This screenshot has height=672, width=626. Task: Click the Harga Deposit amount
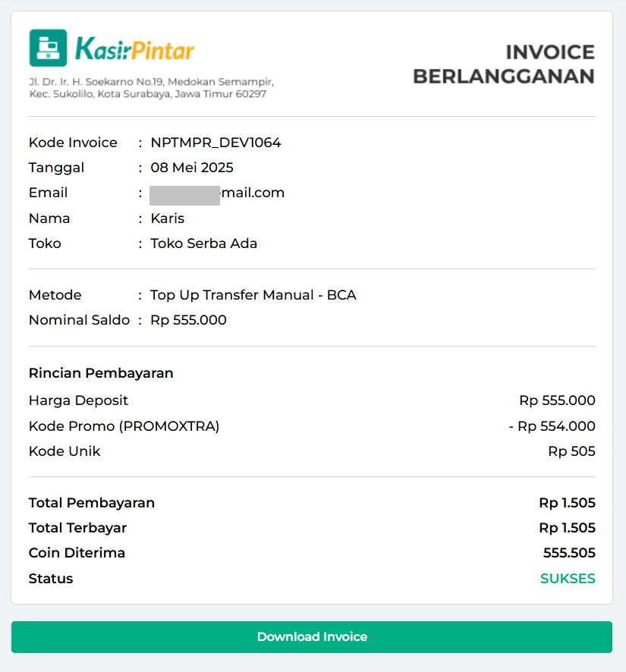click(x=557, y=400)
